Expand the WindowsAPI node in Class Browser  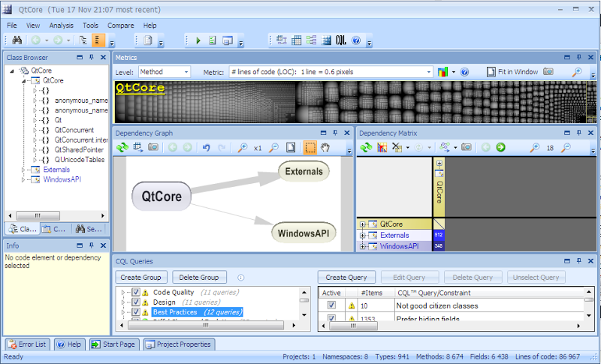tap(23, 179)
